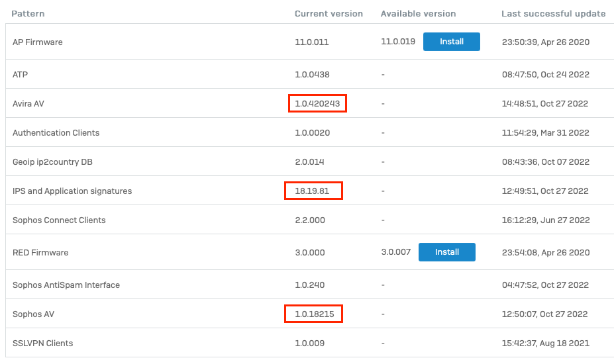
Task: Install the RED Firmware update
Action: 447,252
